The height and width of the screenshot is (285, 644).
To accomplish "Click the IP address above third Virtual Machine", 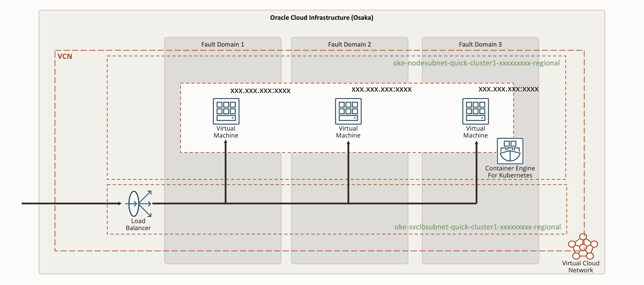I will coord(508,89).
